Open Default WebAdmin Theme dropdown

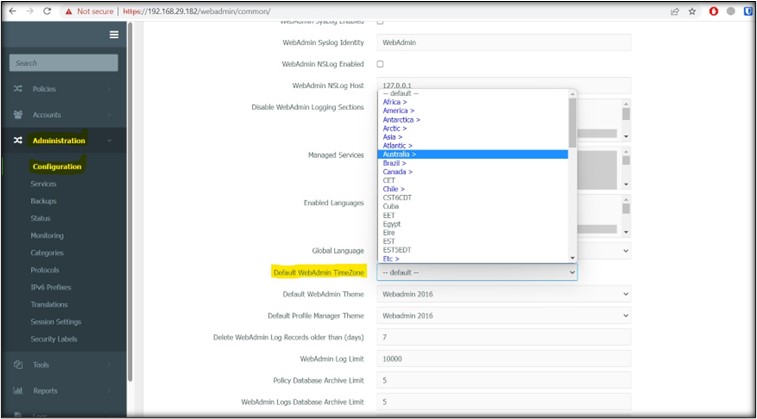[x=504, y=294]
